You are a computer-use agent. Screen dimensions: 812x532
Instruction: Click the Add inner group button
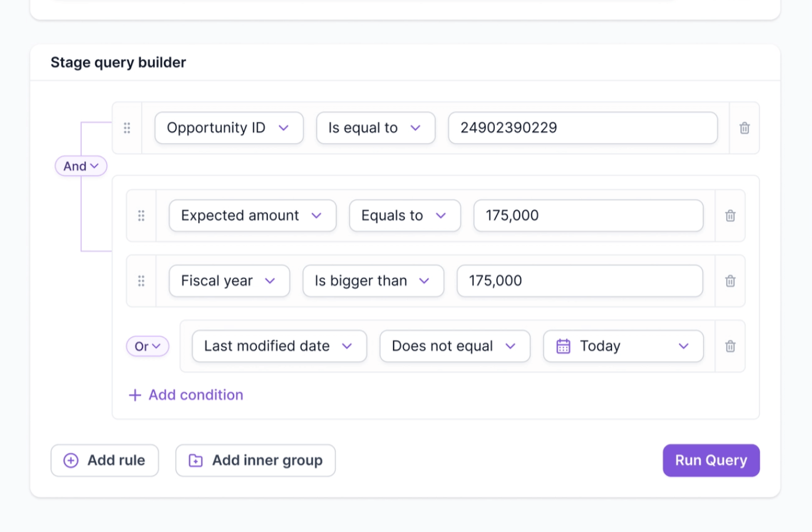pyautogui.click(x=255, y=460)
